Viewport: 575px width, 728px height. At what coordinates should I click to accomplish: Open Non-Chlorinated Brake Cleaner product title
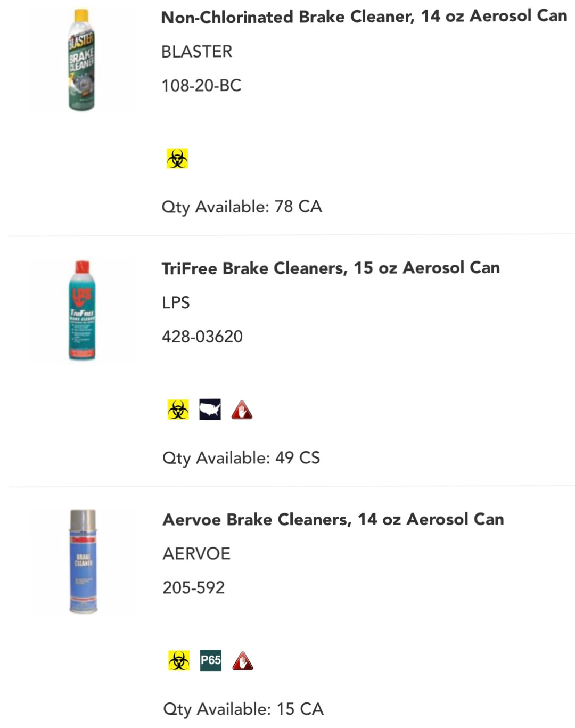click(x=364, y=17)
